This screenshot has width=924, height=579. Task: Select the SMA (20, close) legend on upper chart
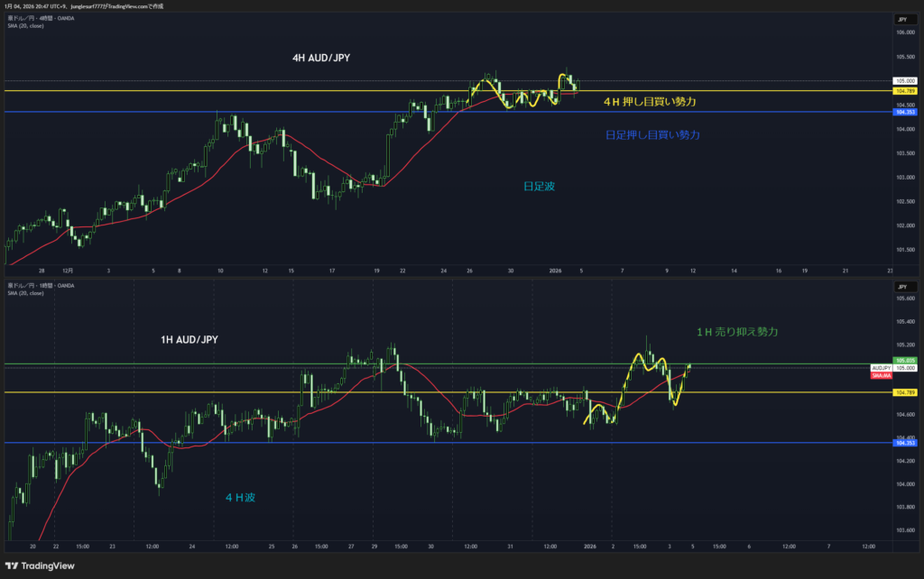[x=24, y=26]
